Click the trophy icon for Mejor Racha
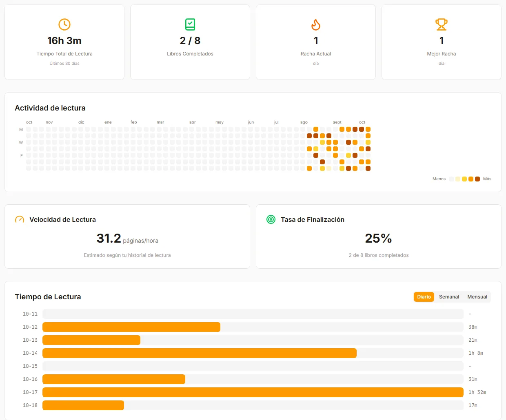This screenshot has height=420, width=506. [x=442, y=24]
